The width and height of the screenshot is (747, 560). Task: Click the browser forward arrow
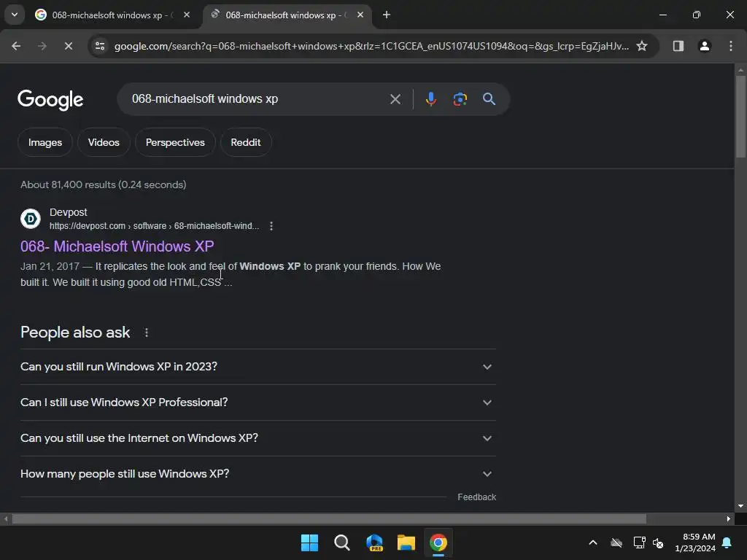coord(42,46)
